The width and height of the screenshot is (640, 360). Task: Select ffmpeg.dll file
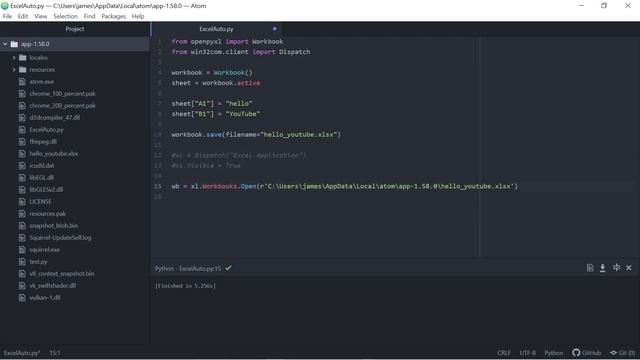coord(43,142)
